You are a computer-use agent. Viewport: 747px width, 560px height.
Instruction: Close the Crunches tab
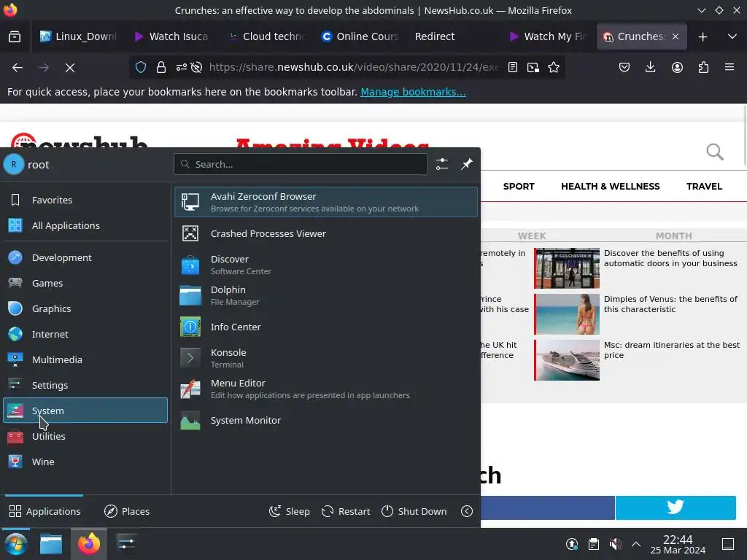pos(676,36)
